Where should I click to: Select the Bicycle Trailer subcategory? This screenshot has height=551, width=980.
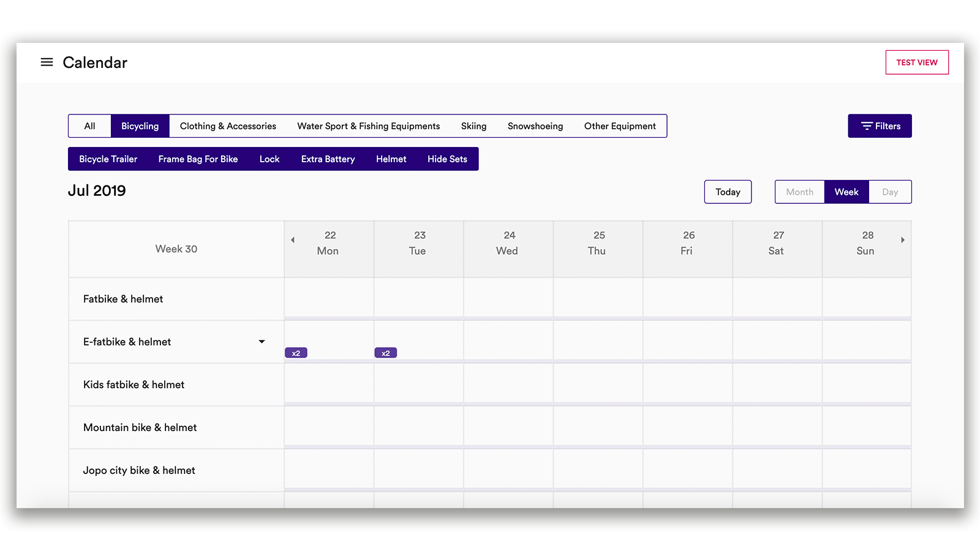(108, 159)
